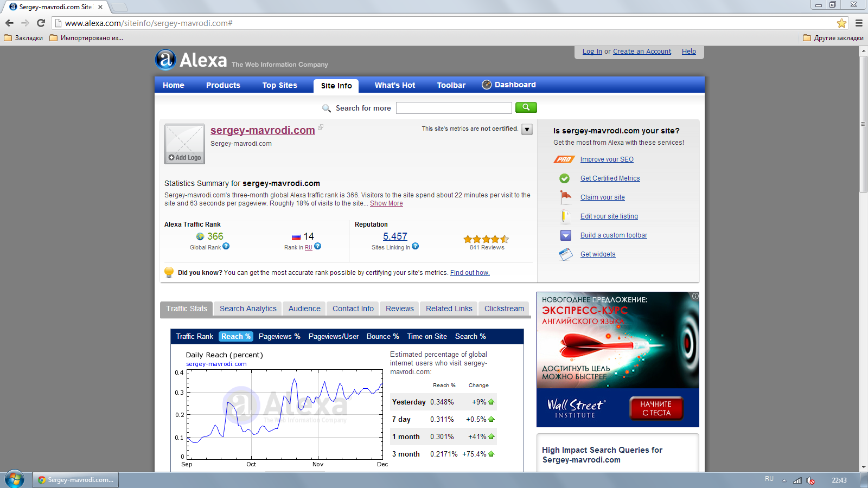Expand the not certified metrics dropdown

coord(527,130)
